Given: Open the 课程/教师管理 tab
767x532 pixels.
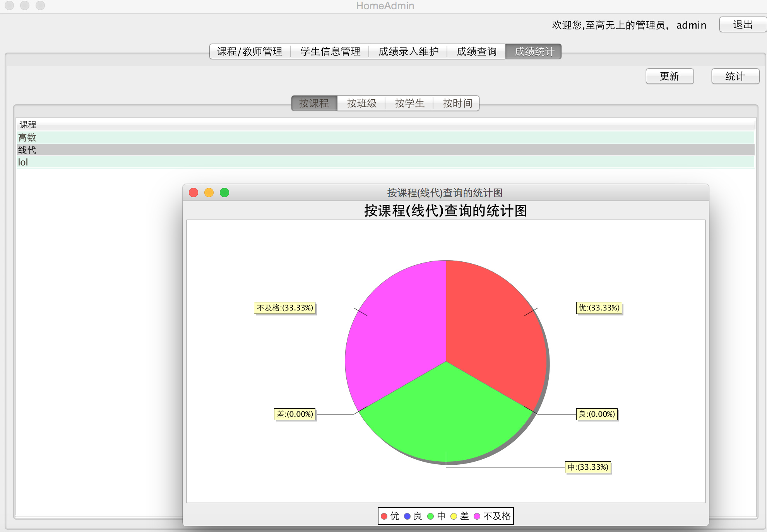Looking at the screenshot, I should [x=250, y=51].
